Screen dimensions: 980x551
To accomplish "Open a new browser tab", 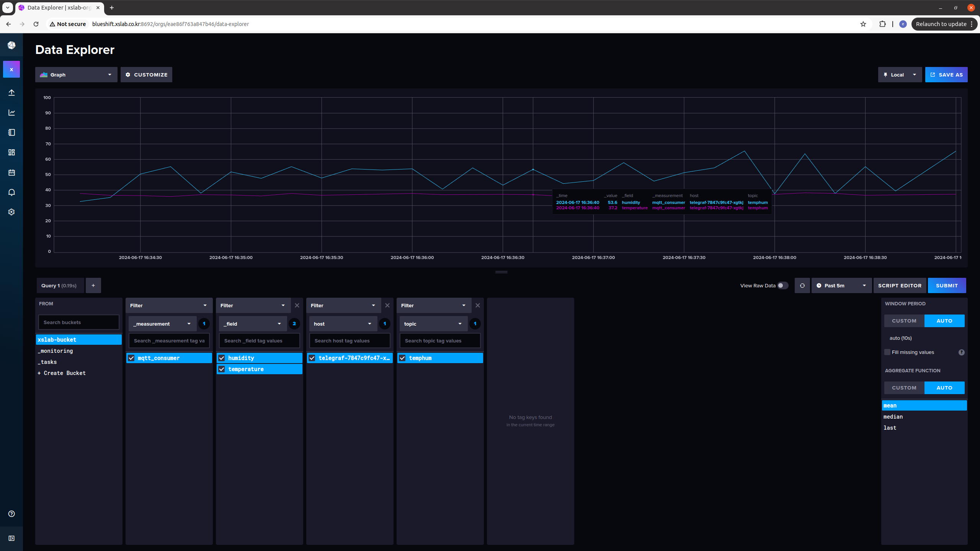I will [112, 8].
